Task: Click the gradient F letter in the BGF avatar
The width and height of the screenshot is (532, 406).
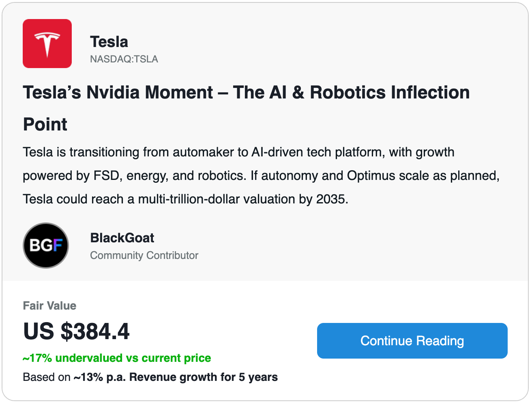Action: click(58, 245)
